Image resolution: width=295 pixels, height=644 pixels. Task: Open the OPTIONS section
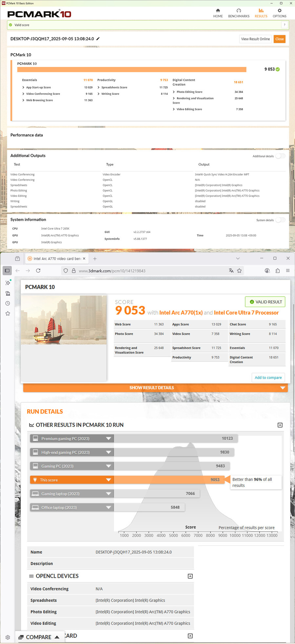tap(279, 13)
